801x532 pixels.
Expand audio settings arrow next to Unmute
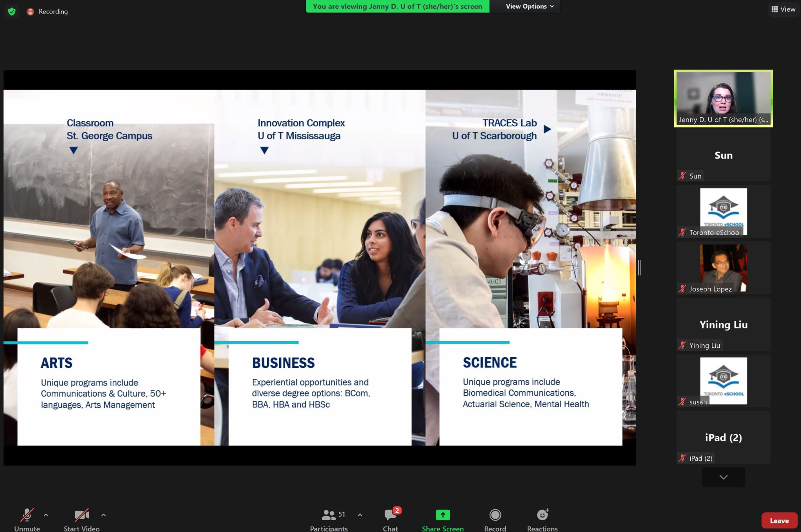(46, 515)
